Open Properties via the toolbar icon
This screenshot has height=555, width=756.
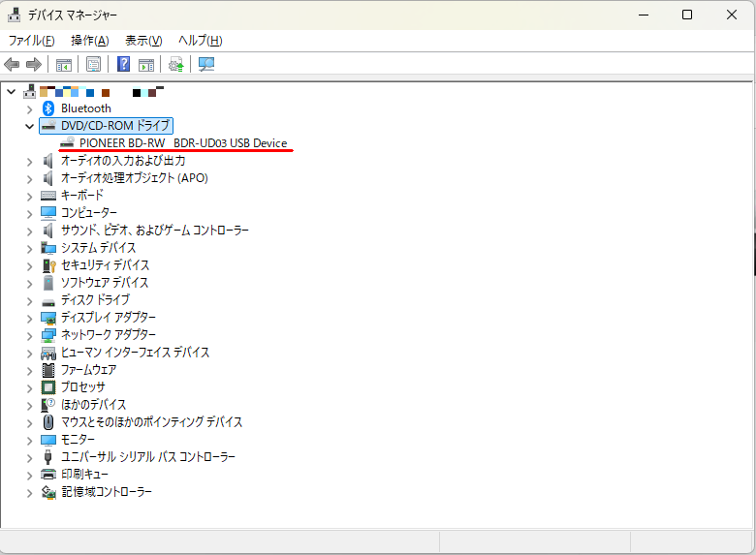(94, 64)
